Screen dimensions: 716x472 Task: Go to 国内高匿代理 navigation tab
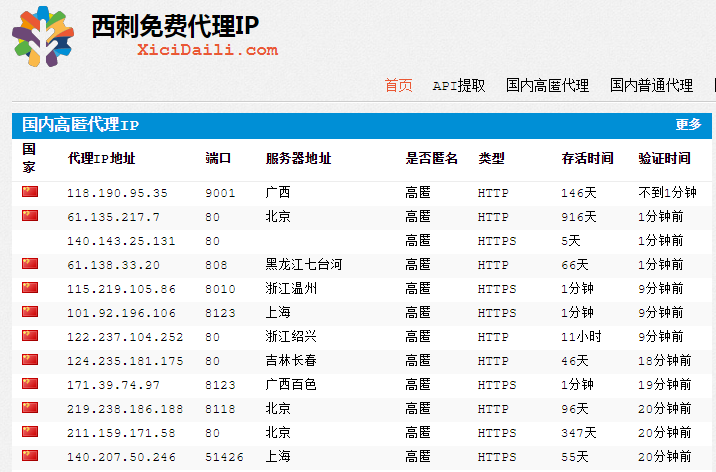547,85
